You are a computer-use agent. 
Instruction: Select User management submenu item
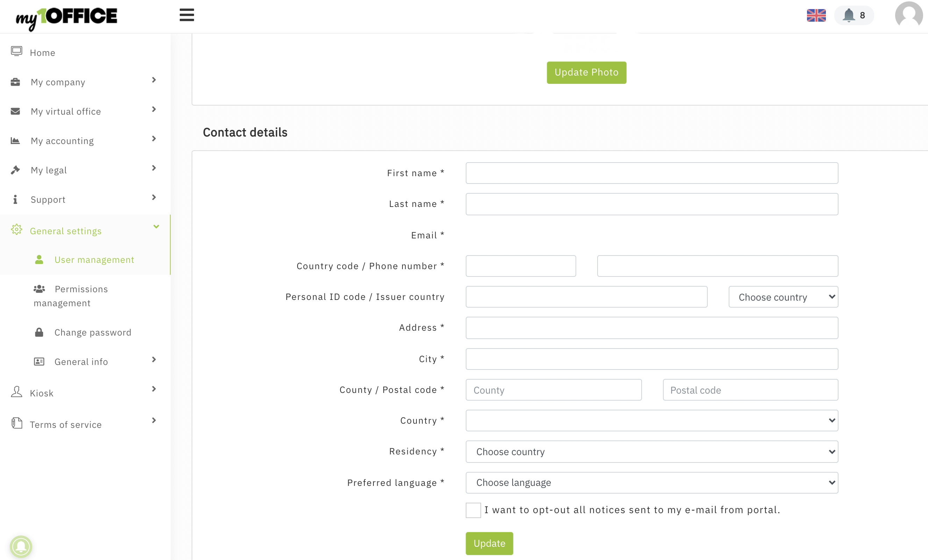click(94, 260)
